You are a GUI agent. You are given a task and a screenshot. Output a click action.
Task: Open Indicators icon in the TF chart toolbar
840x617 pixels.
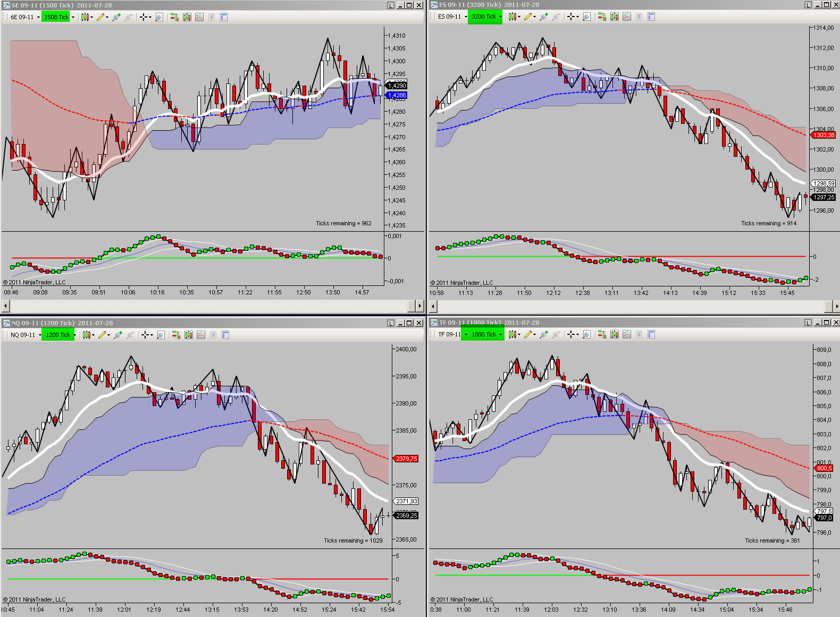pyautogui.click(x=627, y=334)
